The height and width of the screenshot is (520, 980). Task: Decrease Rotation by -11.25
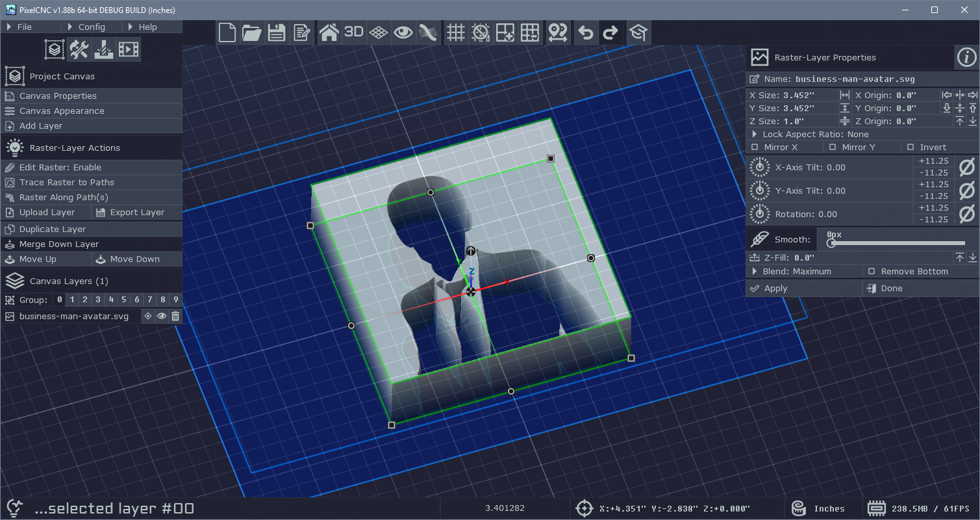pyautogui.click(x=934, y=220)
